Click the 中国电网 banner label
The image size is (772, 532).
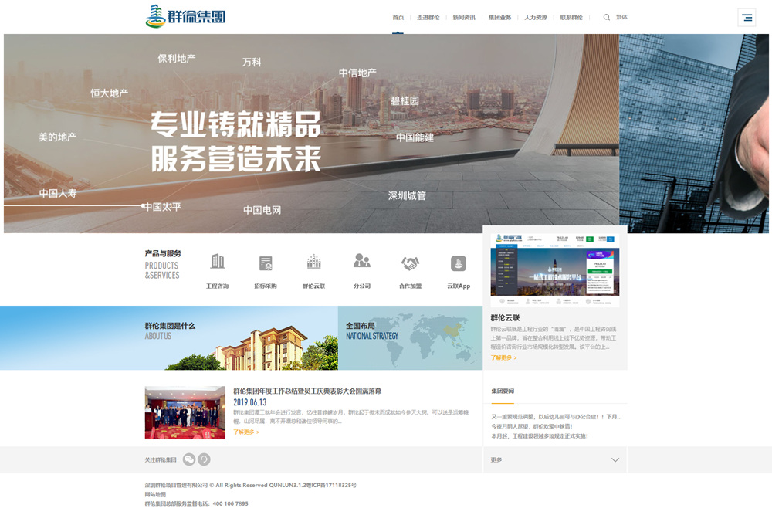[262, 210]
